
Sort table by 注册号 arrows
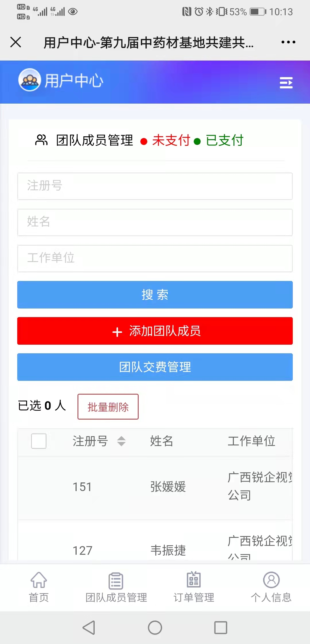pos(121,441)
